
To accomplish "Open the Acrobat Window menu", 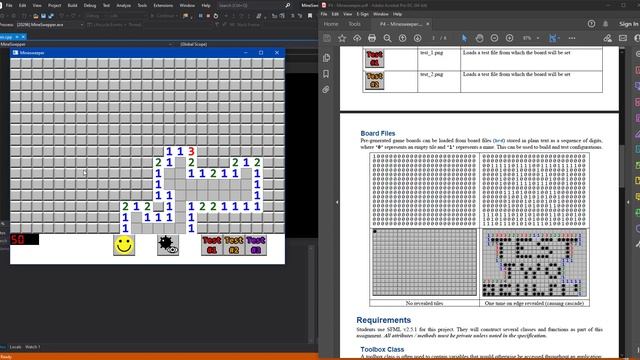I will pyautogui.click(x=380, y=14).
